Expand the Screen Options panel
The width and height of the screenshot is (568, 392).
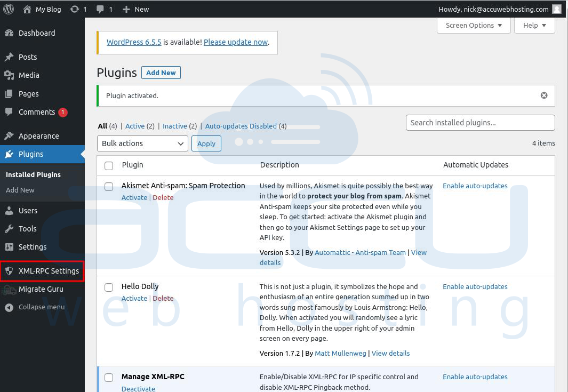(474, 26)
